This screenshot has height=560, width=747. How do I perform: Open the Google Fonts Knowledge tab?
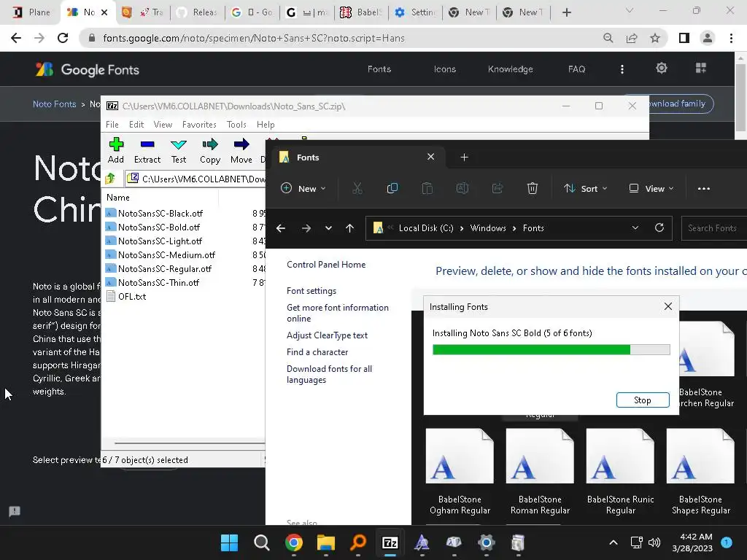tap(510, 69)
